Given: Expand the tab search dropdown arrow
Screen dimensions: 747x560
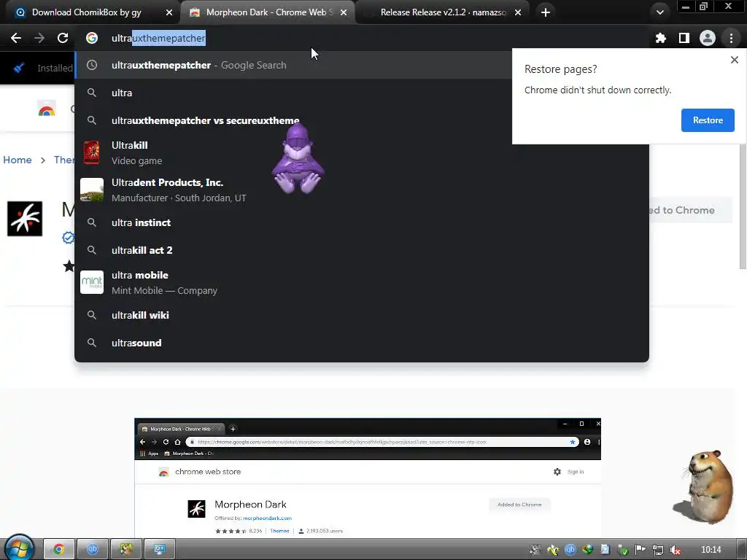Looking at the screenshot, I should click(x=659, y=12).
